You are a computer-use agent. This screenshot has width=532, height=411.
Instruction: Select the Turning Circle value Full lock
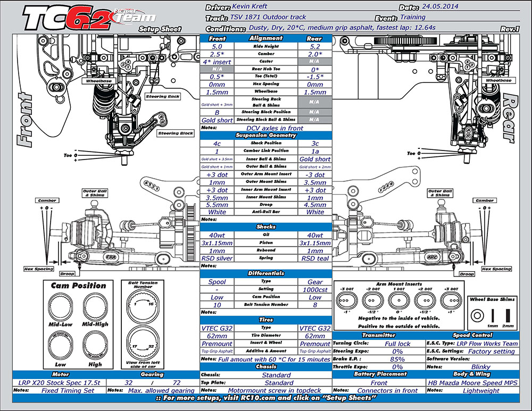(397, 344)
